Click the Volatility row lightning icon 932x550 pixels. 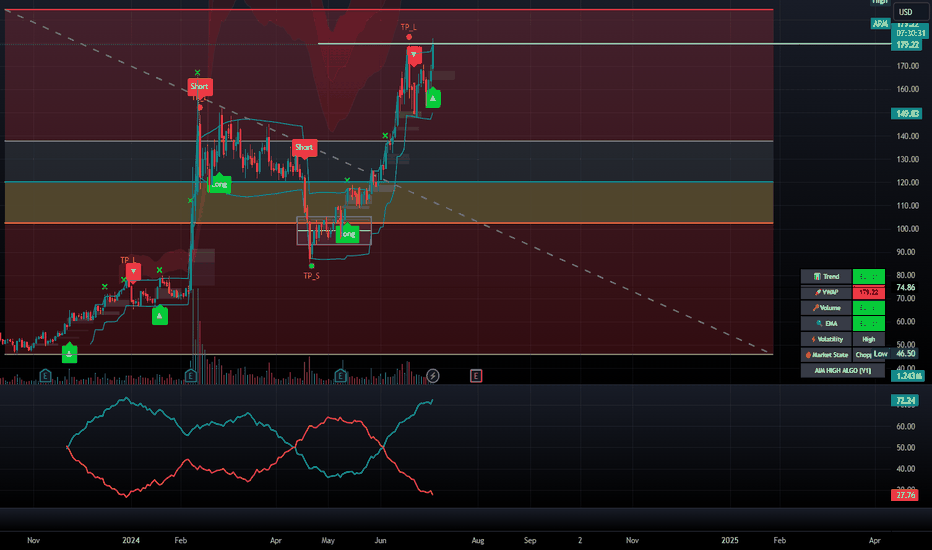[x=813, y=340]
